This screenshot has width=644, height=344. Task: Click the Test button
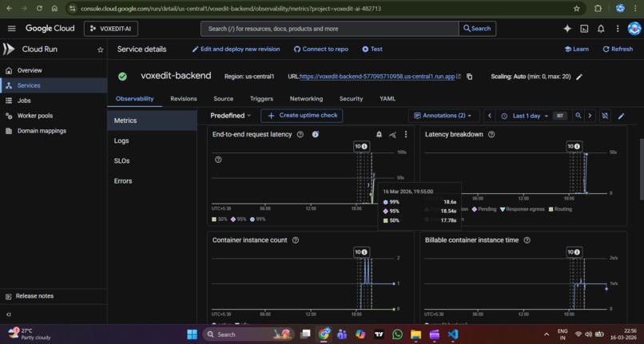click(372, 49)
